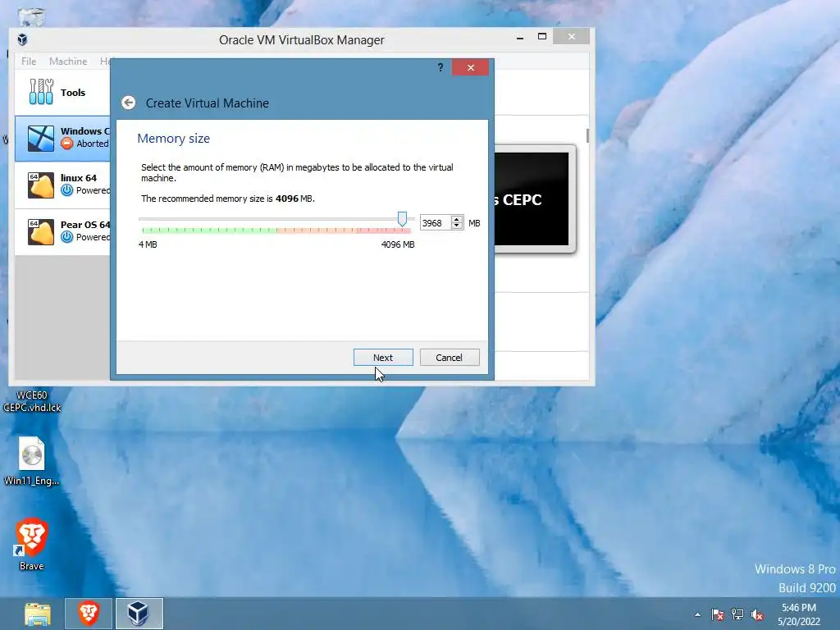This screenshot has height=630, width=840.
Task: Go back using the wizard arrow icon
Action: (x=129, y=103)
